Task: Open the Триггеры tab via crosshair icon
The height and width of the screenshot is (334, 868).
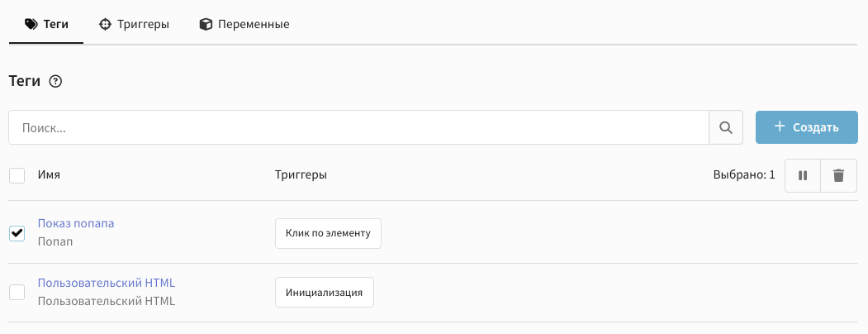Action: pyautogui.click(x=105, y=24)
